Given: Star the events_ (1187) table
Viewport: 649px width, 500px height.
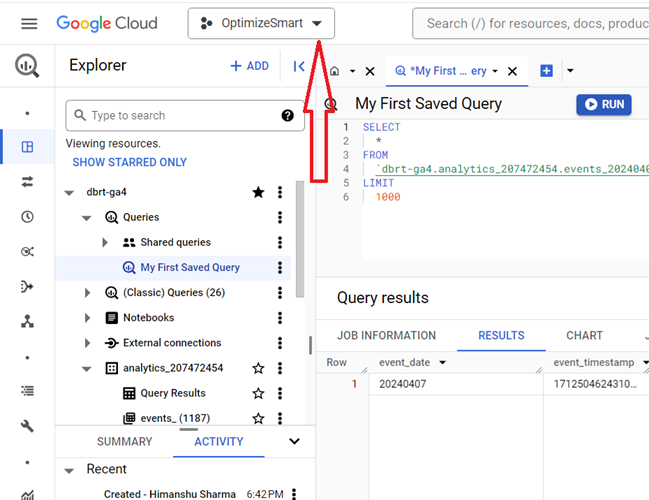Looking at the screenshot, I should (258, 418).
